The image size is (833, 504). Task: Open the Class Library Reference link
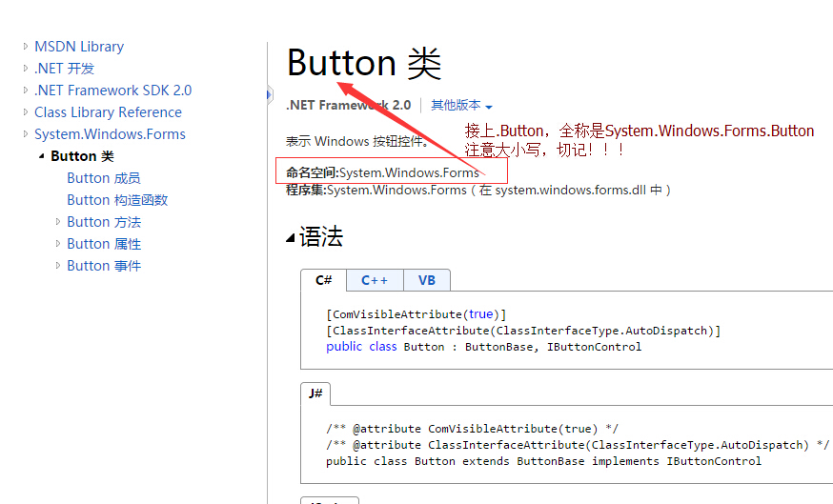click(108, 112)
